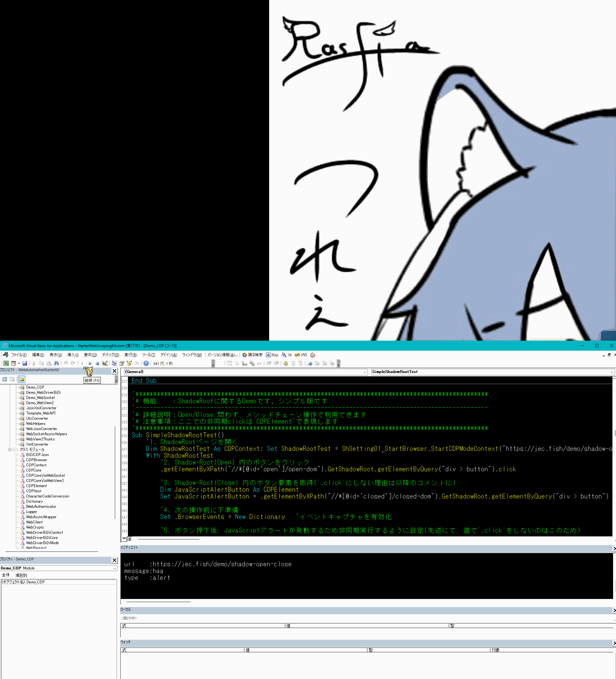Screen dimensions: 616x679
Task: Stop execution with the Reset square
Action: point(97,363)
